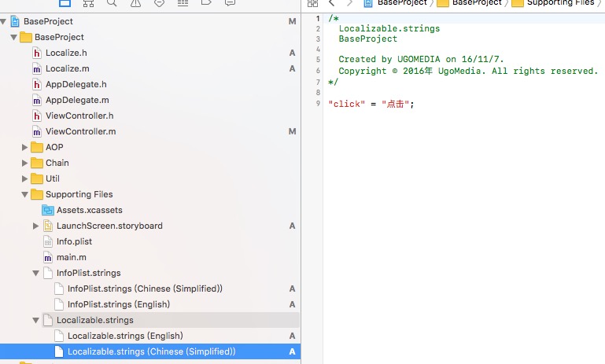Screen dimensions: 605x364
Task: Click the ViewController.h header file icon
Action: point(37,116)
